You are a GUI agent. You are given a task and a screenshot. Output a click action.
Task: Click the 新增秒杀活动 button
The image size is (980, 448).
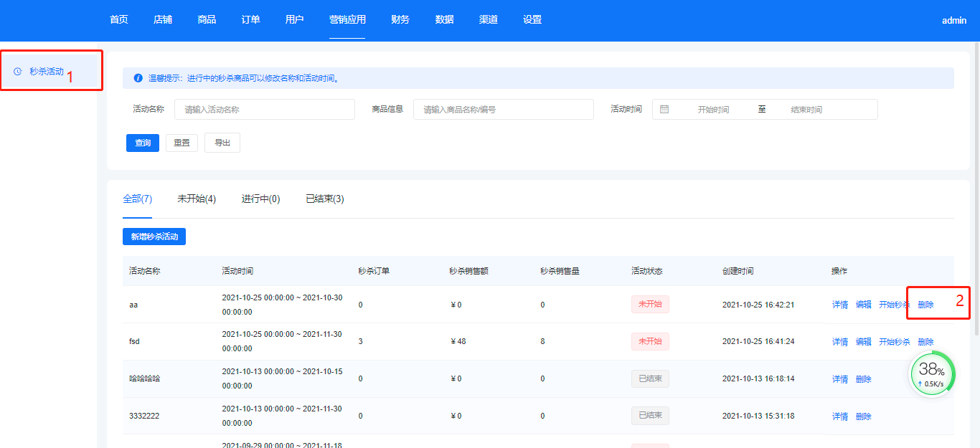[154, 237]
